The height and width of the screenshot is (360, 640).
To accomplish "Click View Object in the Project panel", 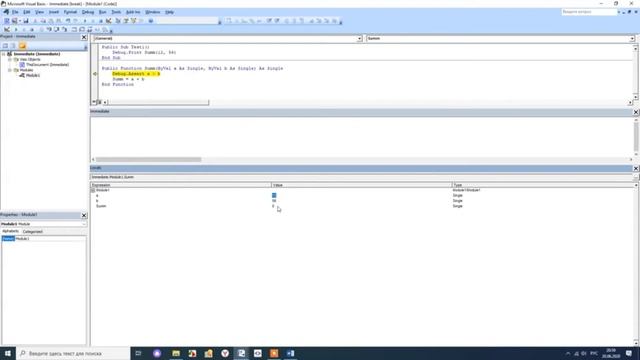I will (13, 46).
